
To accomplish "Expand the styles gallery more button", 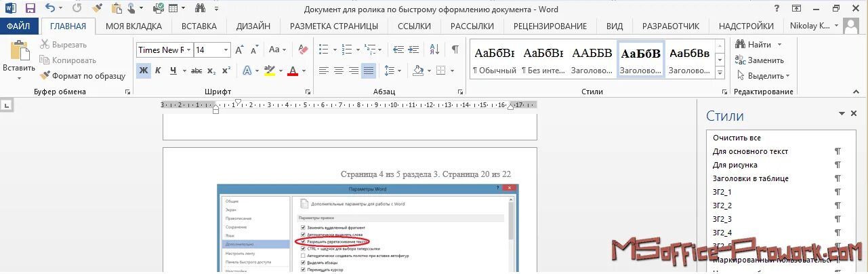I will (x=720, y=72).
